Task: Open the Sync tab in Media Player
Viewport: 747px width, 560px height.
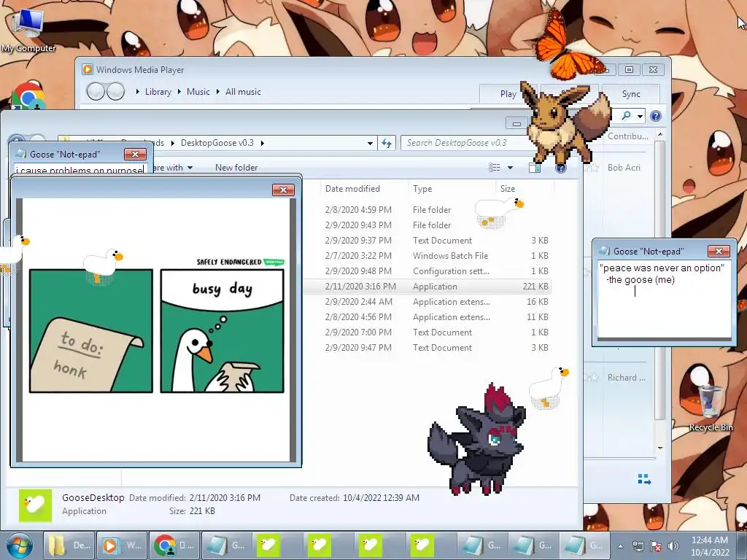Action: pyautogui.click(x=631, y=94)
